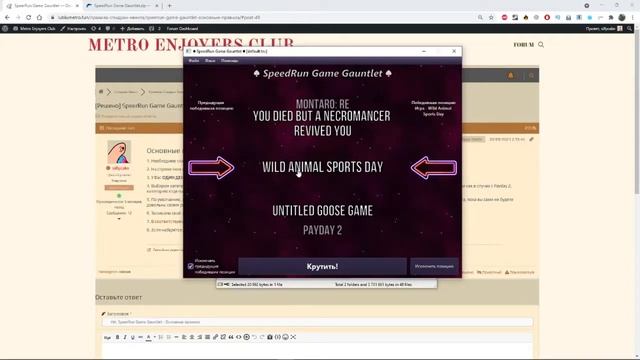This screenshot has height=360, width=640.
Task: Open the text color dropdown arrow
Action: pyautogui.click(x=154, y=337)
